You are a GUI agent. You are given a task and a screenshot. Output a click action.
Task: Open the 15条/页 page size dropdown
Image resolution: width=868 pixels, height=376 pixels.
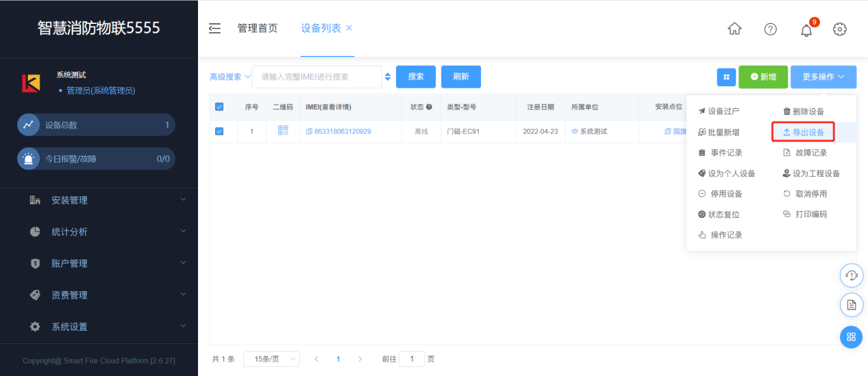click(271, 359)
